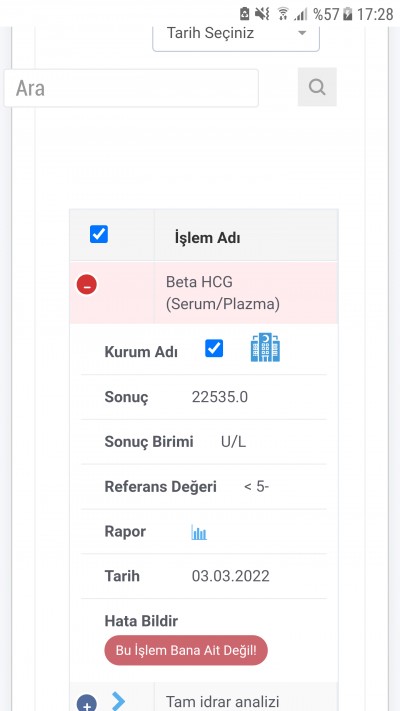Click the magnifier search icon button
This screenshot has height=711, width=400.
point(317,87)
